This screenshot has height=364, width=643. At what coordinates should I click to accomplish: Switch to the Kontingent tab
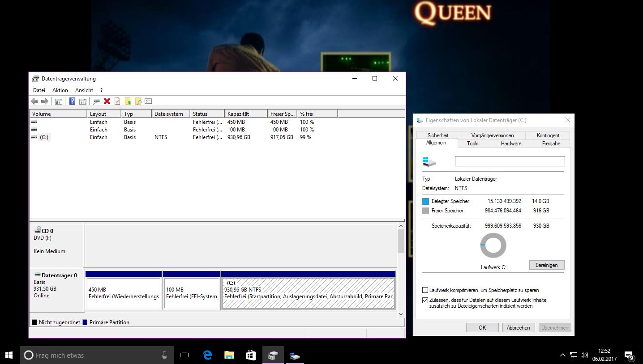pyautogui.click(x=548, y=135)
